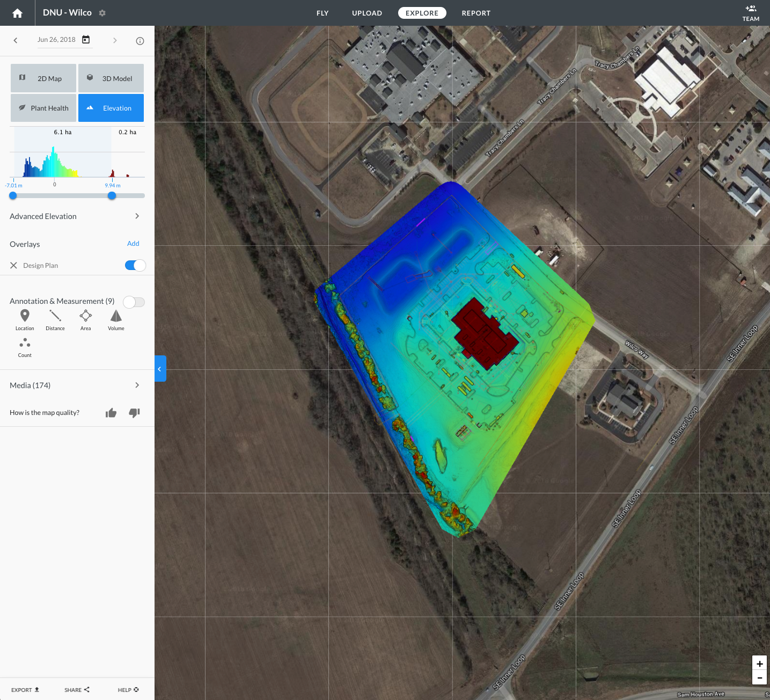Open project settings gear icon

pyautogui.click(x=102, y=13)
